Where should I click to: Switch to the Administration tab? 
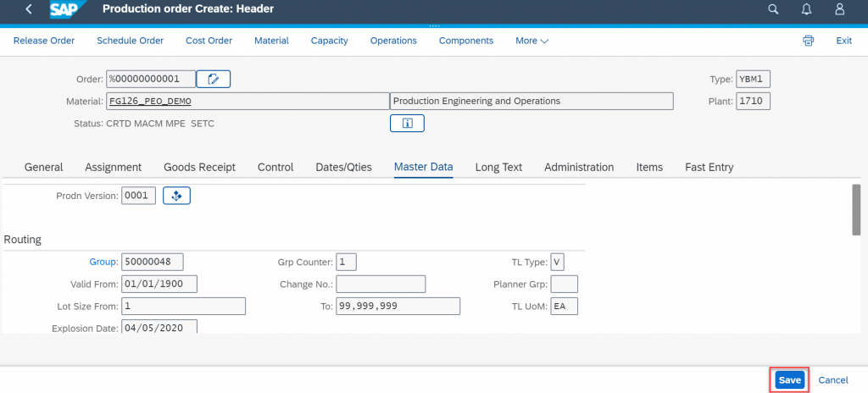tap(579, 167)
